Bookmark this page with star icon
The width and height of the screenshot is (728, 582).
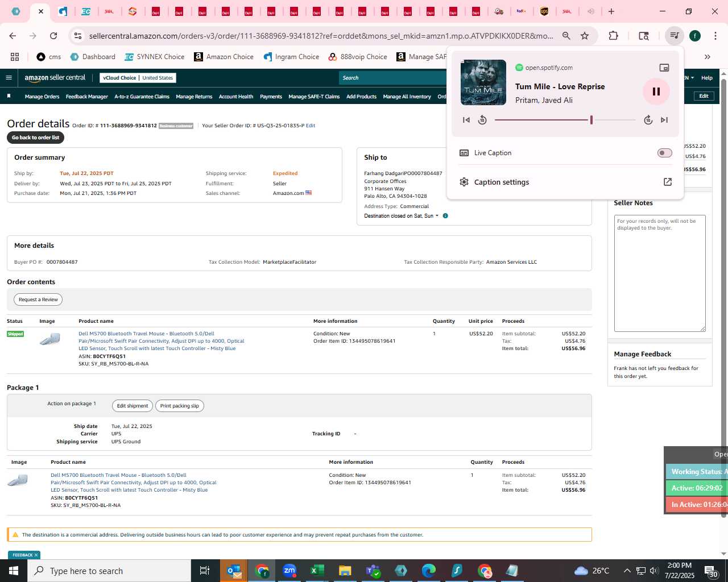[x=585, y=36]
